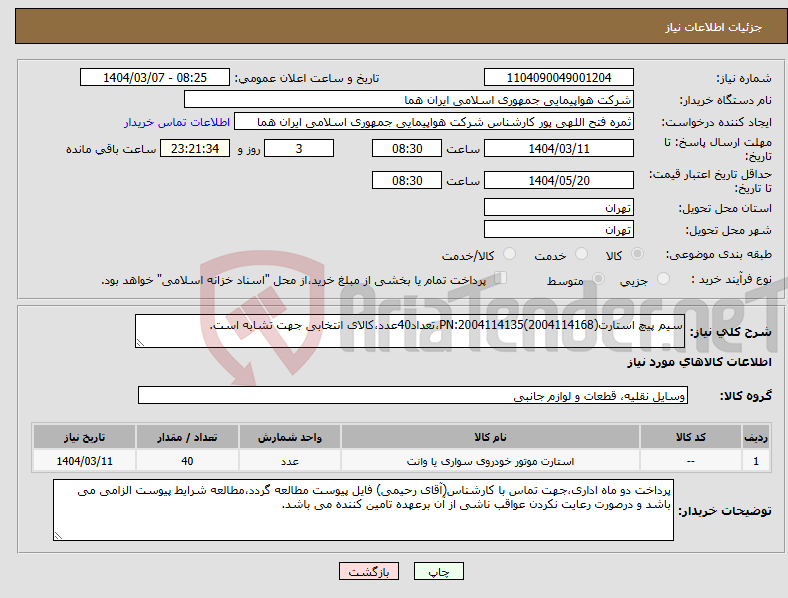The image size is (788, 598).
Task: Click the announcement date field 1404/03/07 - 08:25
Action: click(x=155, y=77)
